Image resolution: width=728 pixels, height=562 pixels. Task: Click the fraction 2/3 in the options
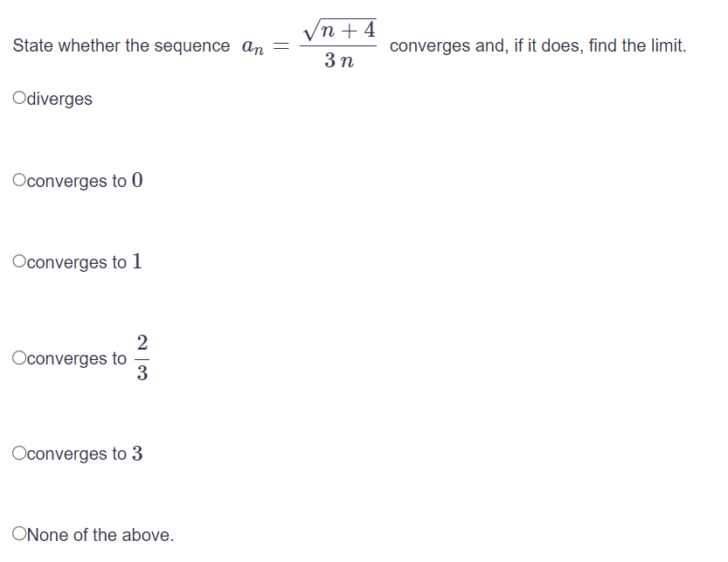click(x=142, y=358)
